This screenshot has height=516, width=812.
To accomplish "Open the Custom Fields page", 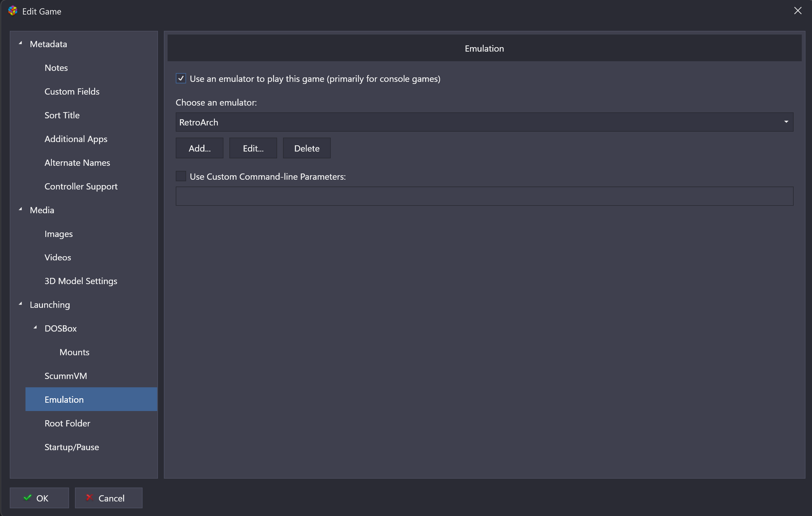I will pos(72,91).
